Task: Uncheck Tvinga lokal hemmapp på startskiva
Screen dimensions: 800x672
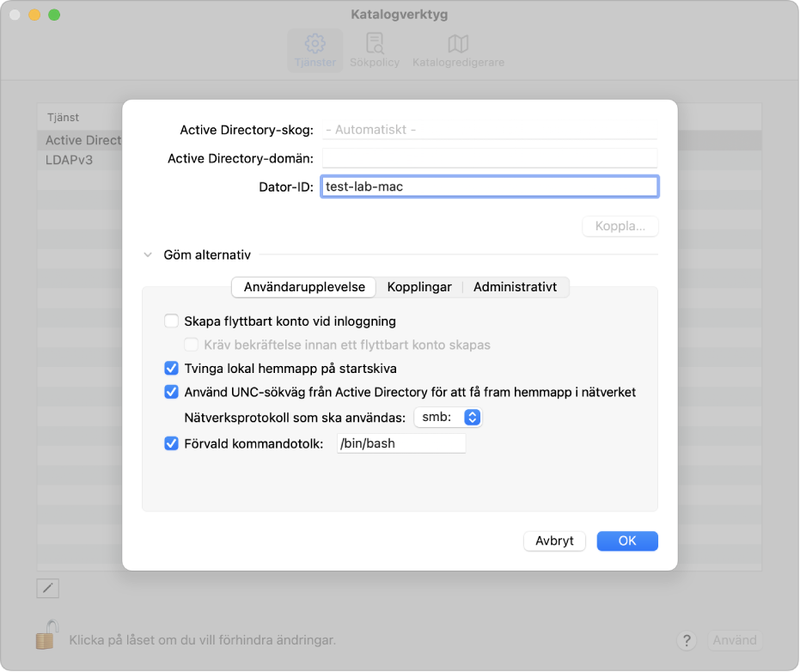Action: click(x=172, y=368)
